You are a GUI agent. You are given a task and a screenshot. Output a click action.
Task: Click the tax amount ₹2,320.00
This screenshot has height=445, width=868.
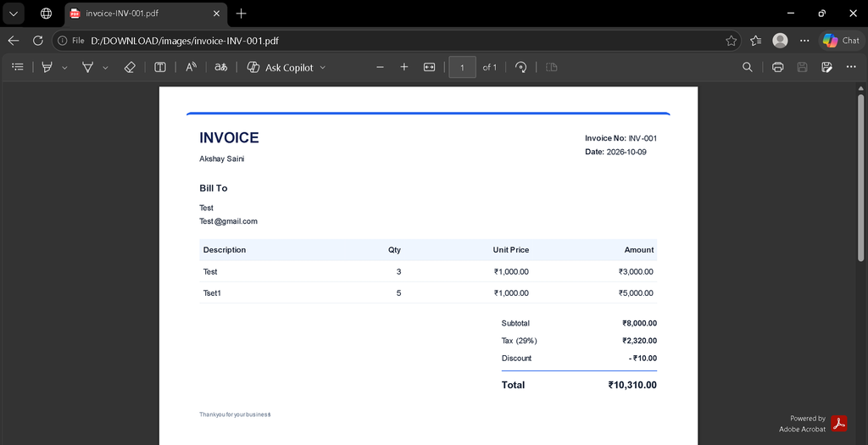(x=639, y=341)
